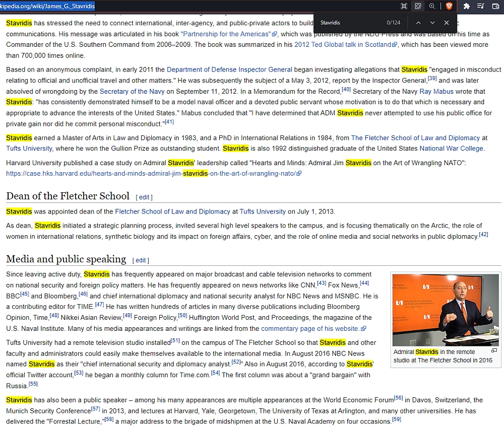Screen dimensions: 504x432
Task: Go to previous find match arrow
Action: 418,23
